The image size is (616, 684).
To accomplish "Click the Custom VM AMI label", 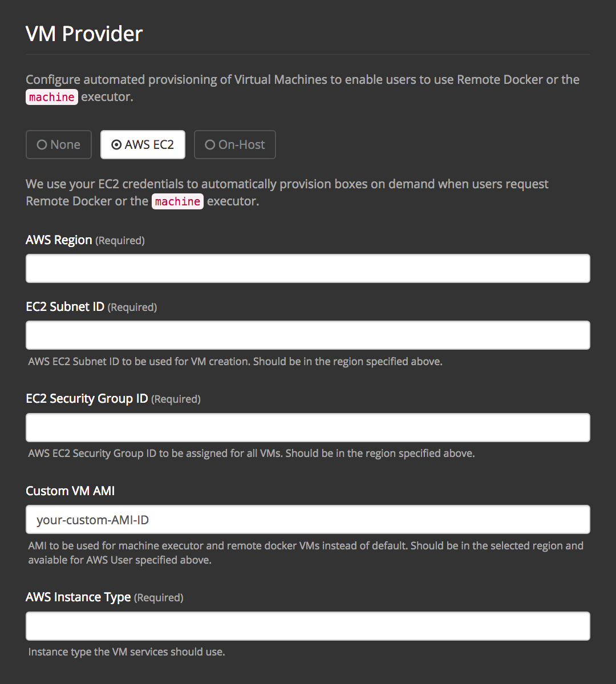I will click(x=70, y=491).
